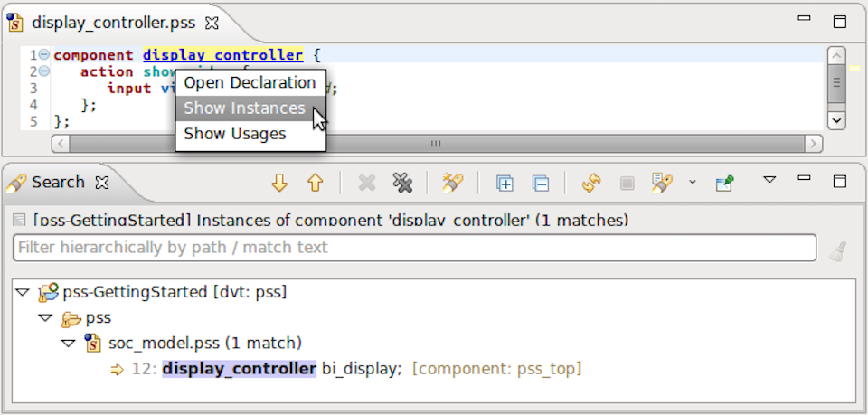Open the search dialog flashlight icon

click(452, 183)
